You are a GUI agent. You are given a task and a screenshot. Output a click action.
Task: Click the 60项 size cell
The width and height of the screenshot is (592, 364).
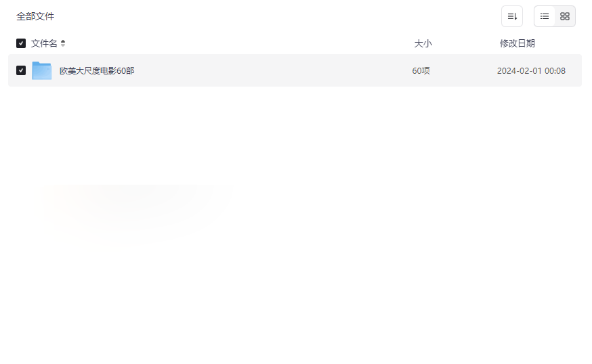[x=421, y=70]
